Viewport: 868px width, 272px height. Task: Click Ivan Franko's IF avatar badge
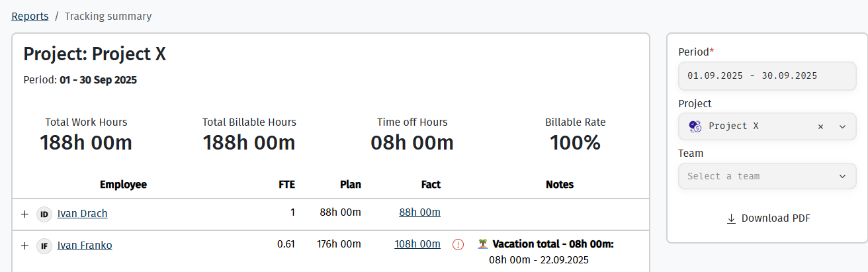tap(44, 246)
